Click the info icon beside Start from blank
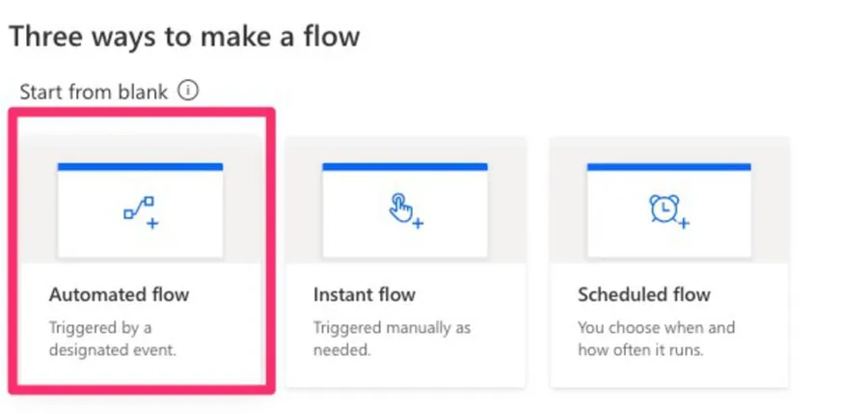Image resolution: width=868 pixels, height=414 pixels. coord(189,92)
